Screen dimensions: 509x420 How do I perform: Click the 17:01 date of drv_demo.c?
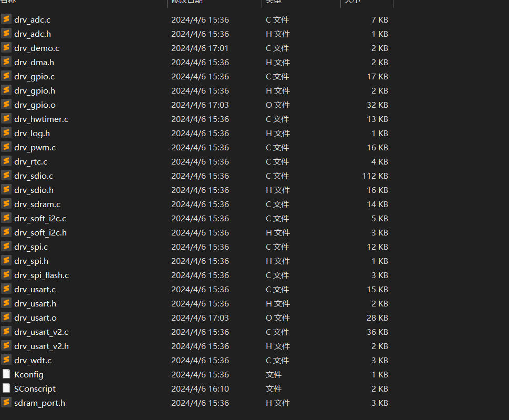200,48
